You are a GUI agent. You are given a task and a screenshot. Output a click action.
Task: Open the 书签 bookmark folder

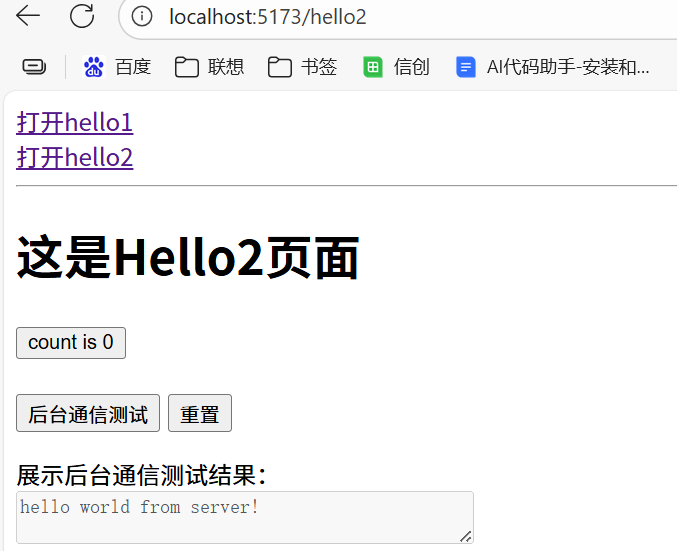(302, 67)
